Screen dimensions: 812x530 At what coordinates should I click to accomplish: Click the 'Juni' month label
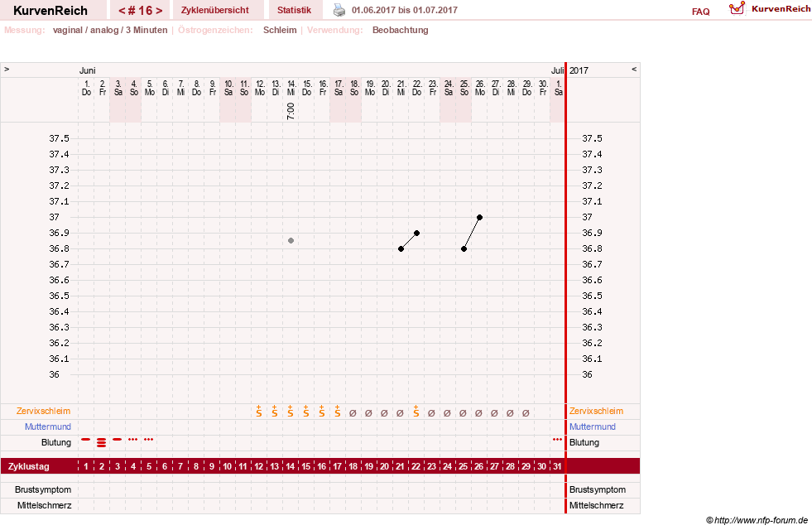pos(88,70)
